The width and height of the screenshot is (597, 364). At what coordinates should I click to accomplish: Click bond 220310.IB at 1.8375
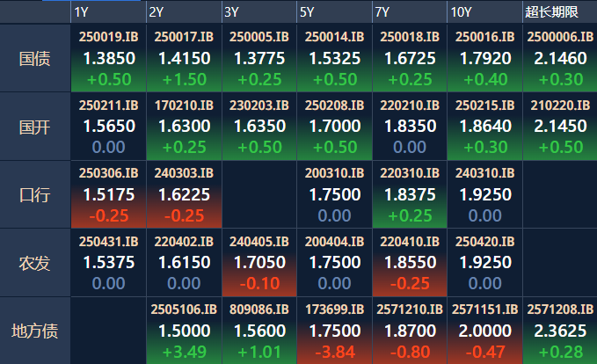coord(408,194)
